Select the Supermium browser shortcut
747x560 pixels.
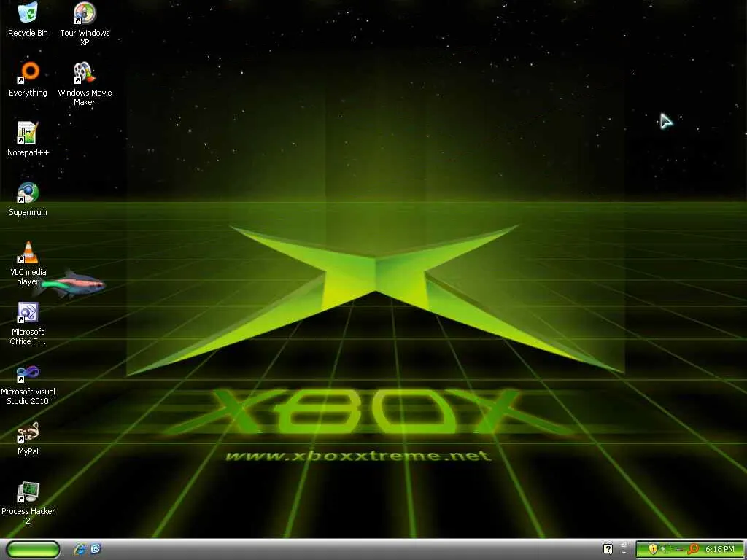click(x=28, y=199)
